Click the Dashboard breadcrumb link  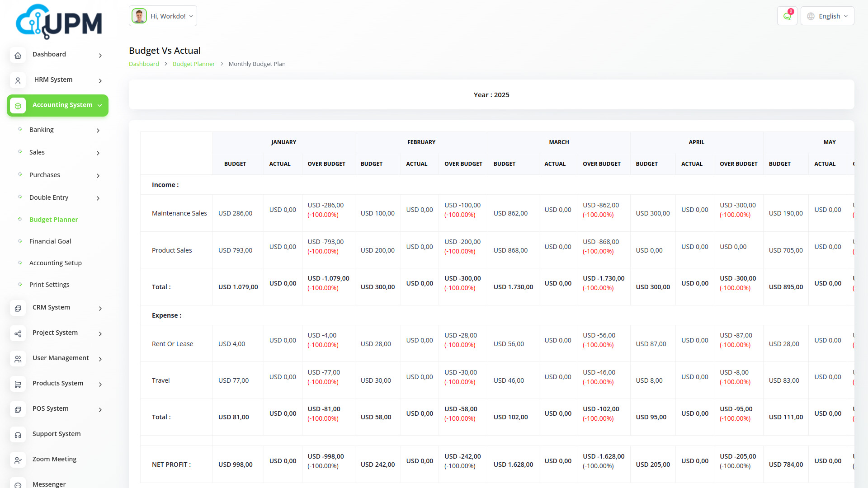[144, 64]
